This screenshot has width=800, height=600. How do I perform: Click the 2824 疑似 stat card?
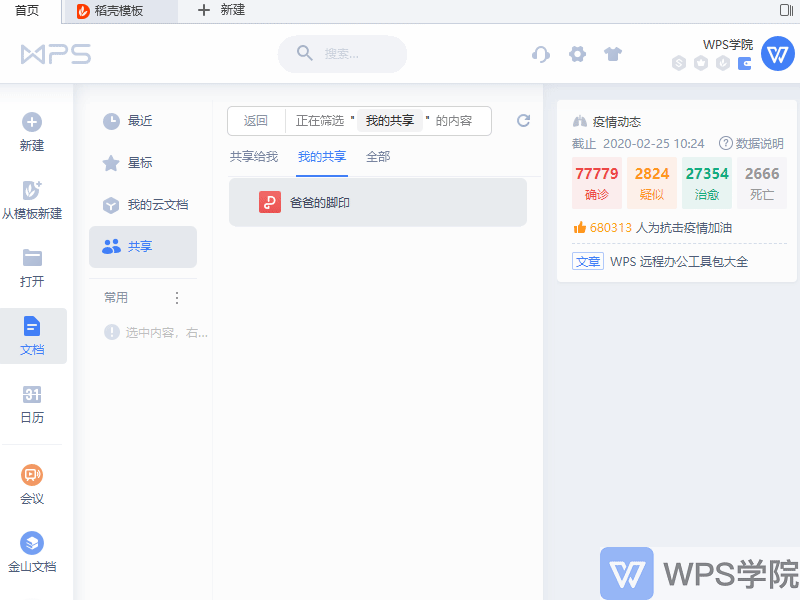tap(652, 183)
